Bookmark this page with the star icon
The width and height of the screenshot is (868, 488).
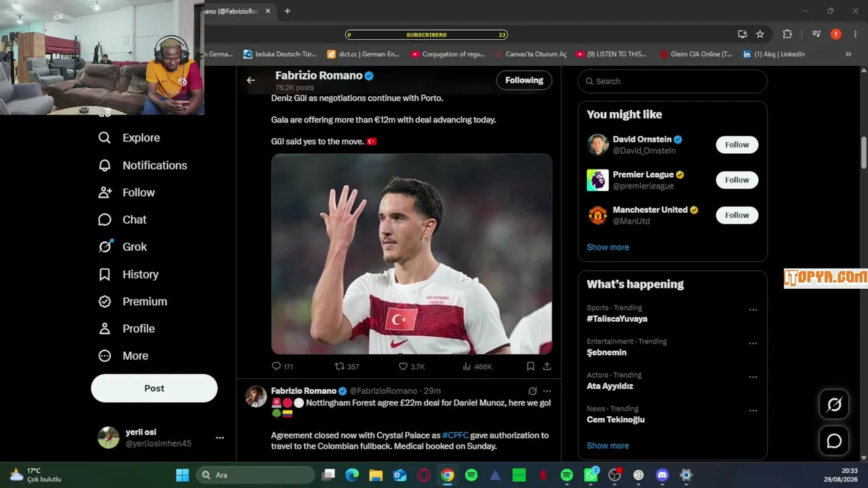coord(760,34)
